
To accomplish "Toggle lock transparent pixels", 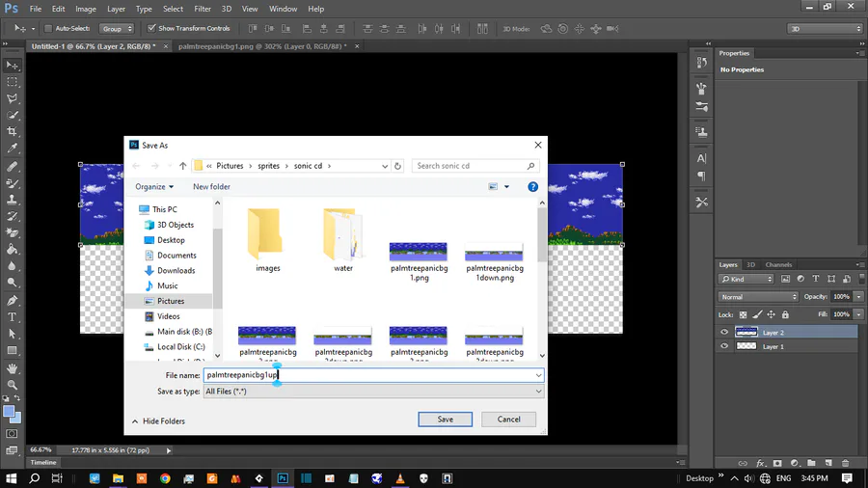I will [x=743, y=314].
